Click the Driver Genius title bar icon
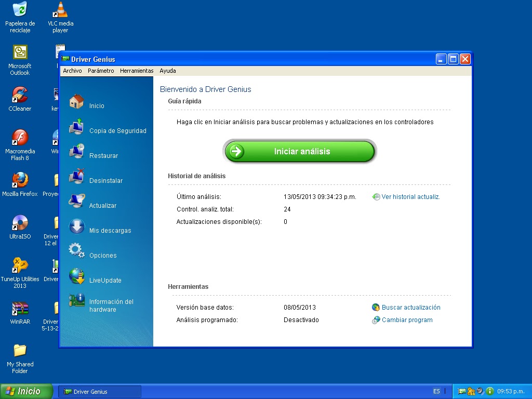 [65, 59]
